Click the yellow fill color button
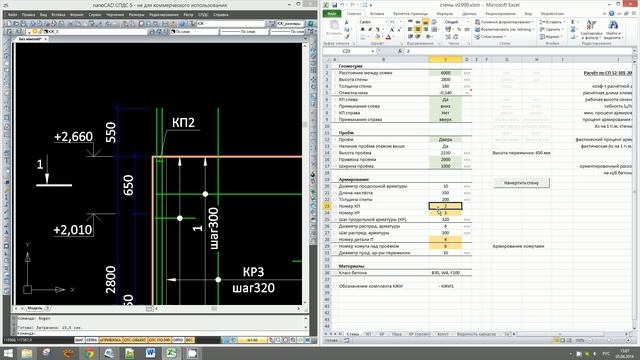The height and width of the screenshot is (360, 640). coord(377,37)
